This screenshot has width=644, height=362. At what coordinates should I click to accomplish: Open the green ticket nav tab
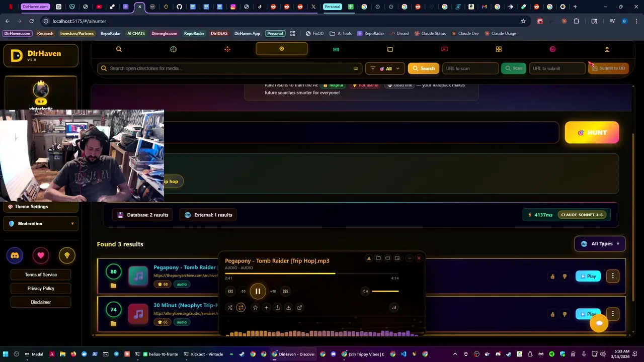[x=336, y=49]
